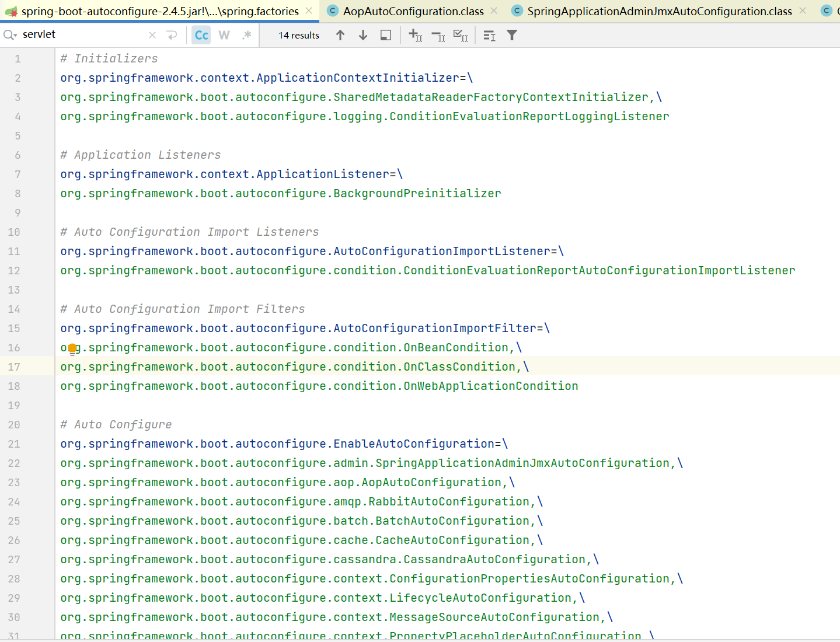Click ConfigurationPropertiesAutoConfiguration line
Viewport: 840px width, 642px height.
click(372, 578)
